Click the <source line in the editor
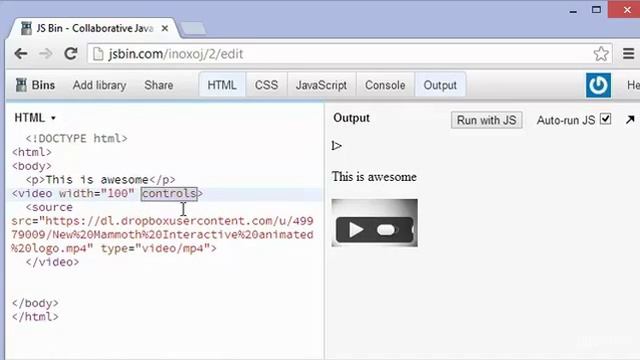The height and width of the screenshot is (360, 640). tap(49, 207)
